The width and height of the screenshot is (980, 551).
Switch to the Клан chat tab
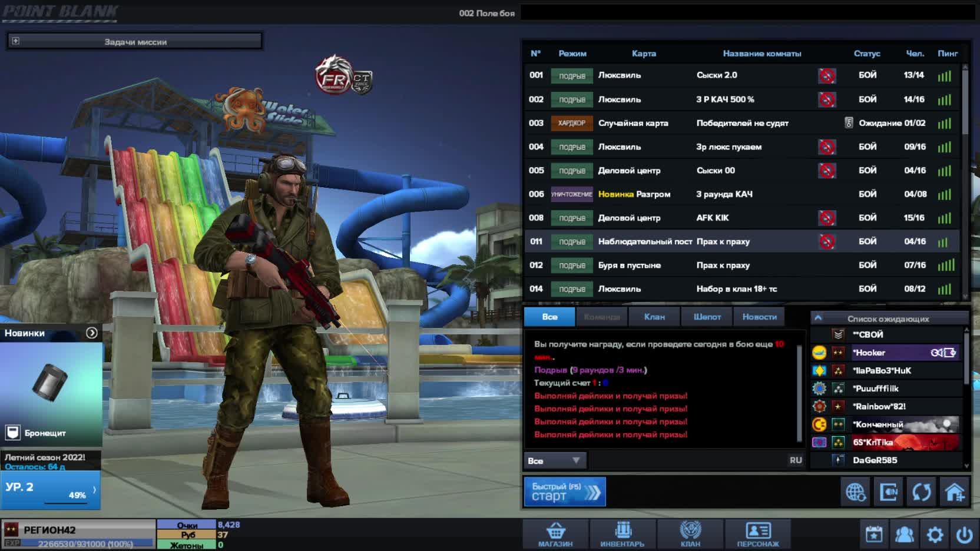point(654,317)
